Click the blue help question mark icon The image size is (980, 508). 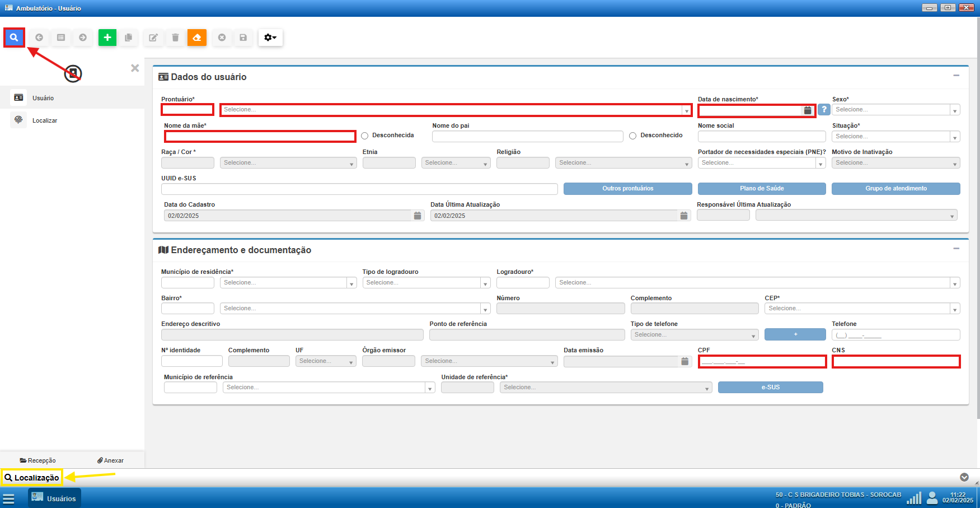823,110
